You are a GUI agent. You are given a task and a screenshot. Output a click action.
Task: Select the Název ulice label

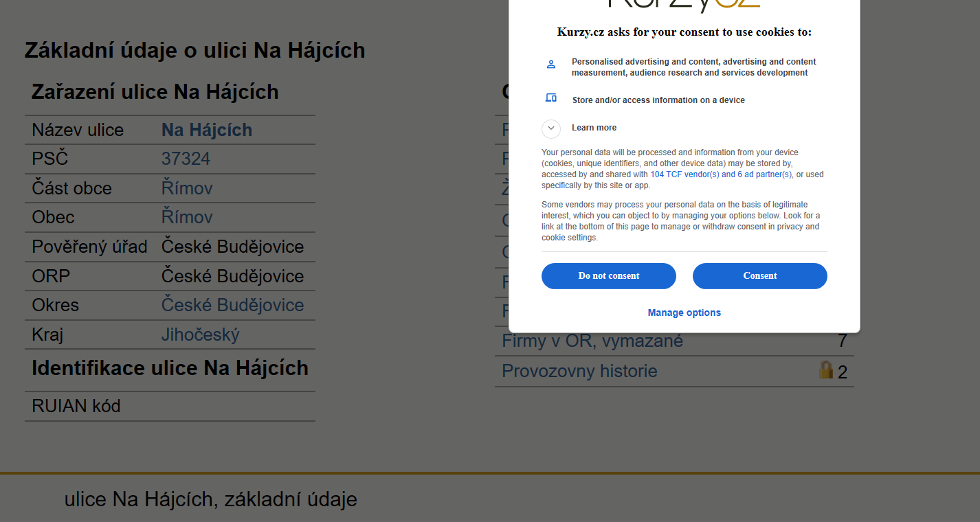pos(78,130)
